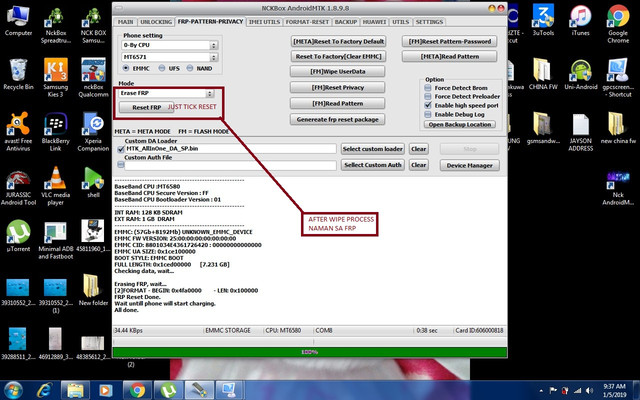Switch to the HUAWEI tab
640x400 pixels.
(x=374, y=22)
